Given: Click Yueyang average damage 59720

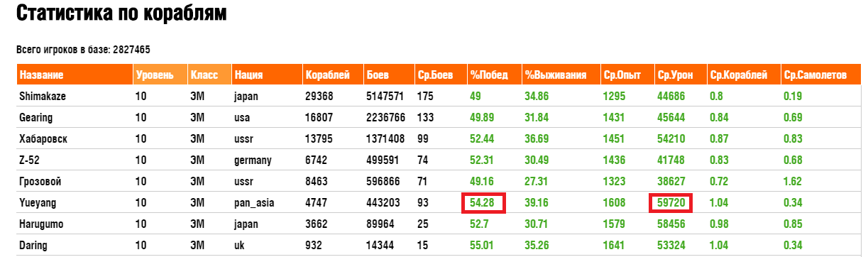Looking at the screenshot, I should pos(671,203).
